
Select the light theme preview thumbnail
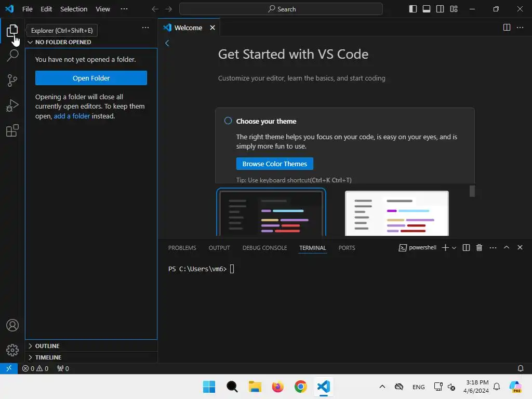point(396,213)
